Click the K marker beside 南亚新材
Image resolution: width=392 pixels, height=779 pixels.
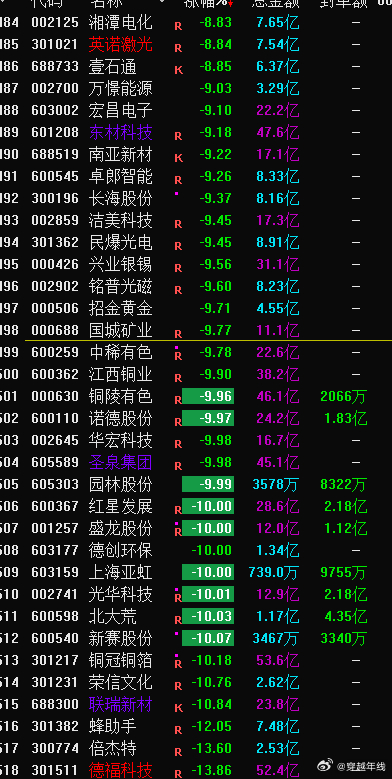click(178, 158)
